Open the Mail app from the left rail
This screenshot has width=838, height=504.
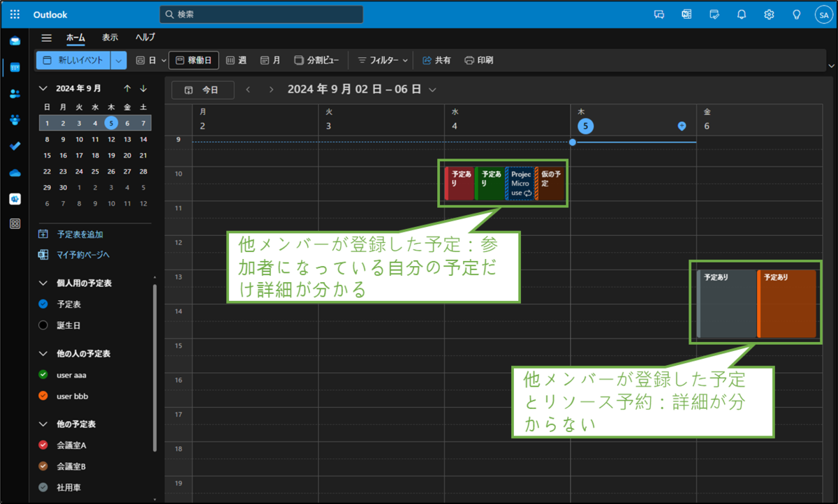[x=15, y=40]
